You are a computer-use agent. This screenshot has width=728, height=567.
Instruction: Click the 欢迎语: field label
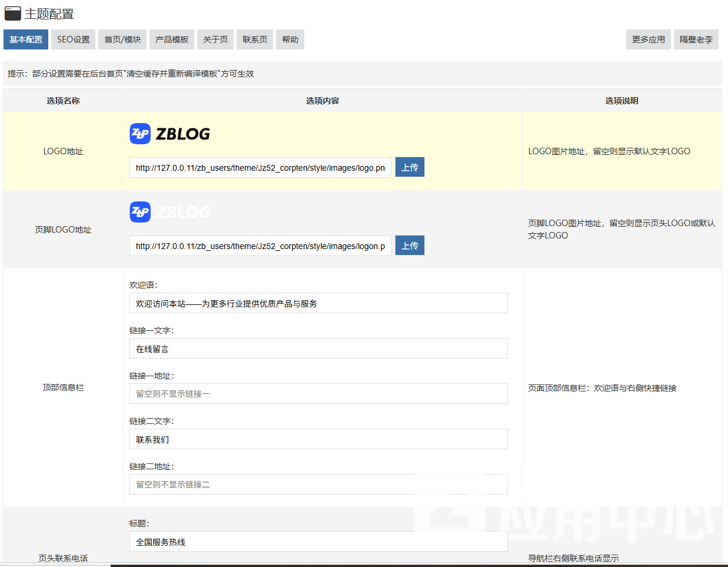[144, 285]
